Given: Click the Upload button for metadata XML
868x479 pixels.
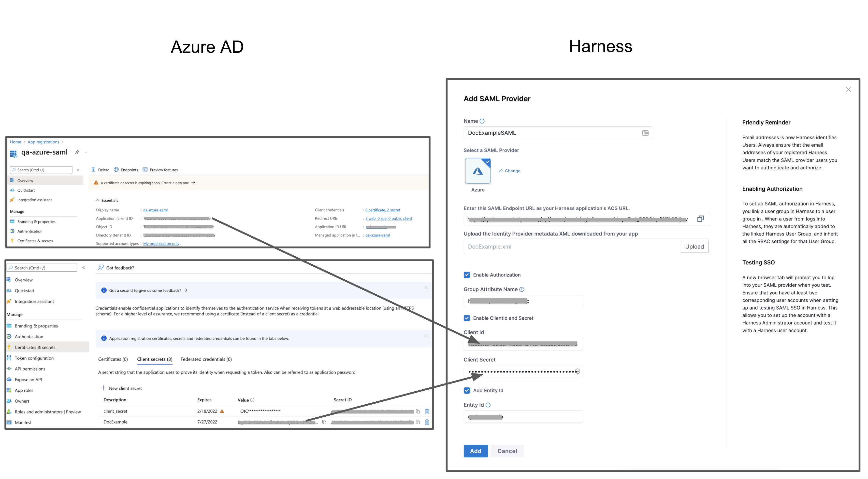Looking at the screenshot, I should [694, 247].
